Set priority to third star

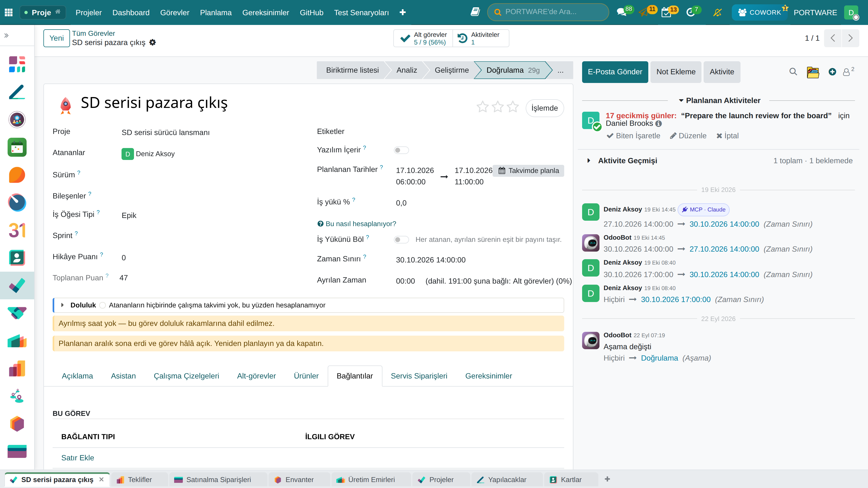(x=513, y=107)
